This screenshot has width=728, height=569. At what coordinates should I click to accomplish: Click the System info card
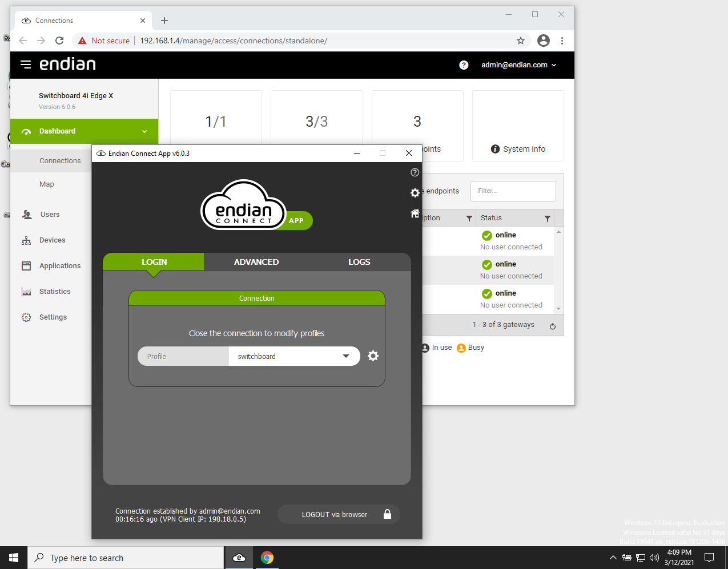518,126
